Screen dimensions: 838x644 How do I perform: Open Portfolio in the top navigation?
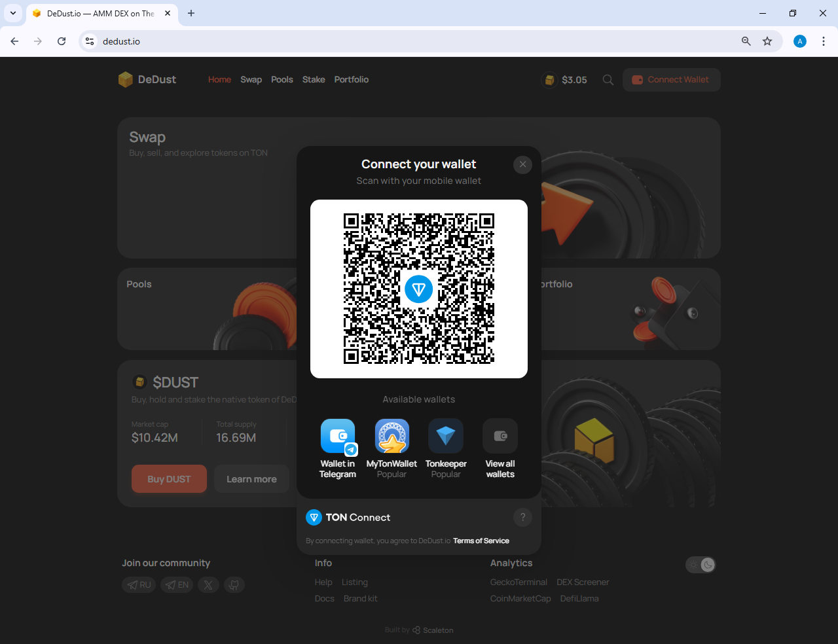pyautogui.click(x=352, y=79)
